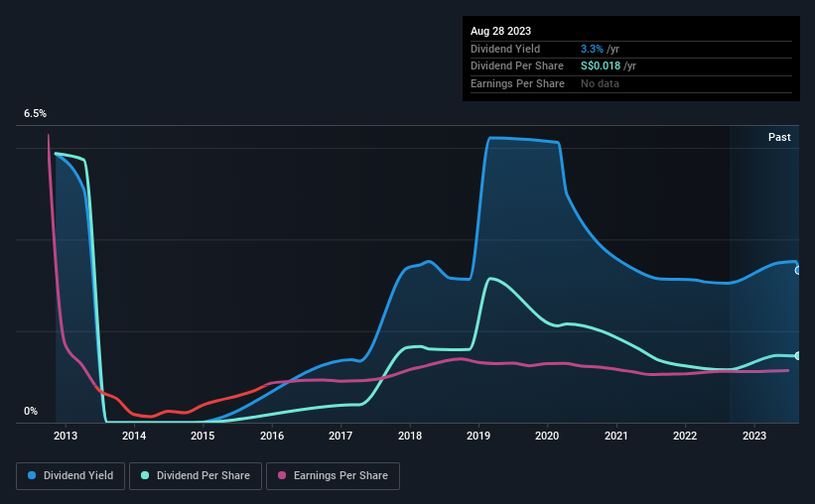Click the pink Earnings Per Share legend dot
815x504 pixels.
[282, 475]
